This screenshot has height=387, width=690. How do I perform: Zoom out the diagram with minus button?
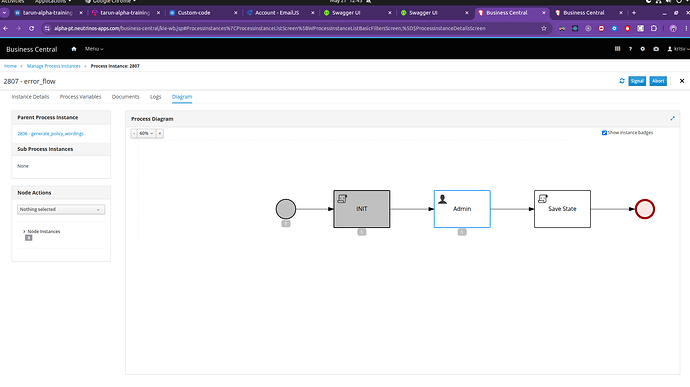tap(134, 133)
